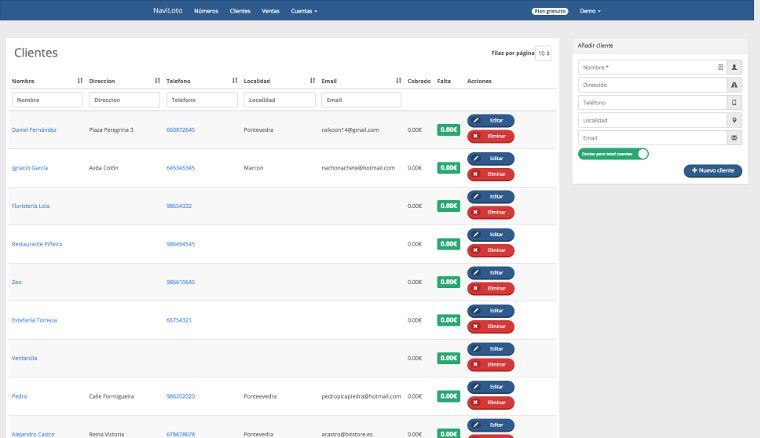Click the person icon beside Nombre field
Viewport: 760px width, 438px height.
[x=735, y=67]
